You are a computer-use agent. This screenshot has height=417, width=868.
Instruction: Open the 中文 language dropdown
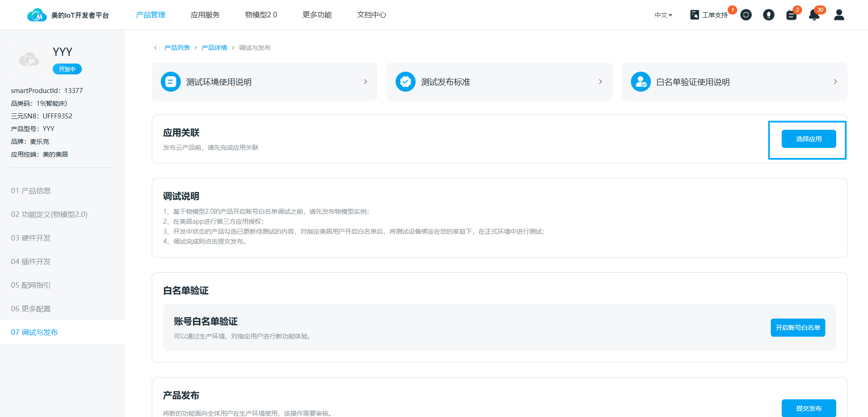(x=663, y=15)
